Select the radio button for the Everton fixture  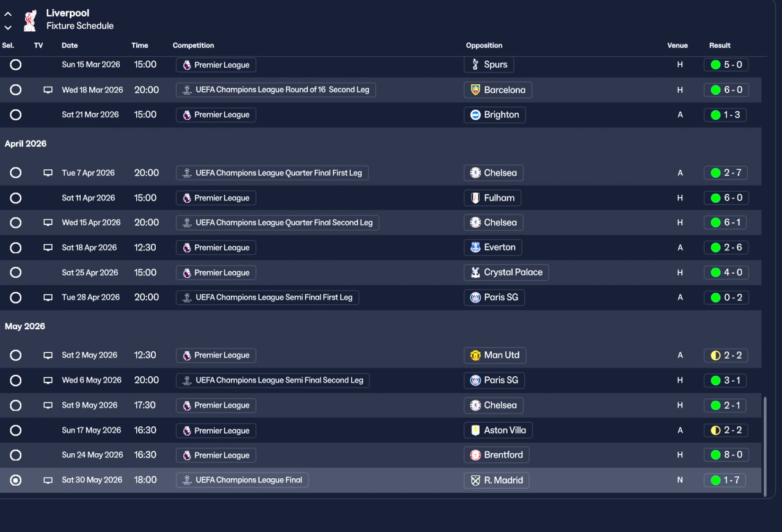pos(16,248)
